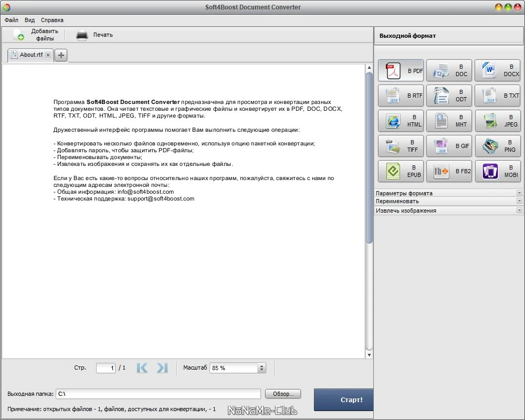Click the yellow minimize window button

point(499,7)
